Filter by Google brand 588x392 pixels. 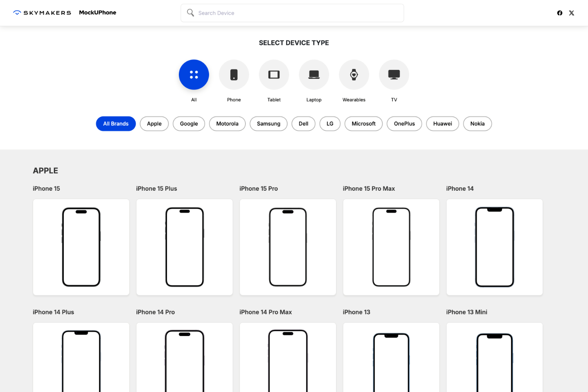[x=189, y=124]
